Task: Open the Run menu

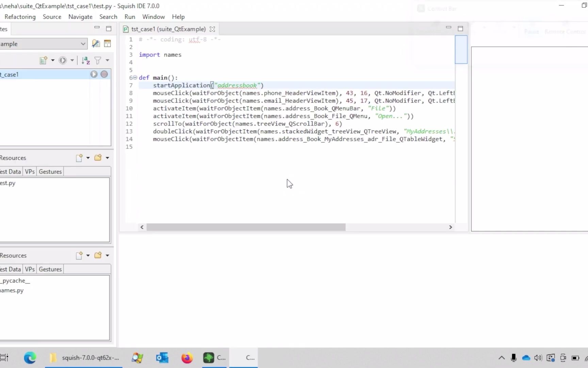Action: [130, 17]
